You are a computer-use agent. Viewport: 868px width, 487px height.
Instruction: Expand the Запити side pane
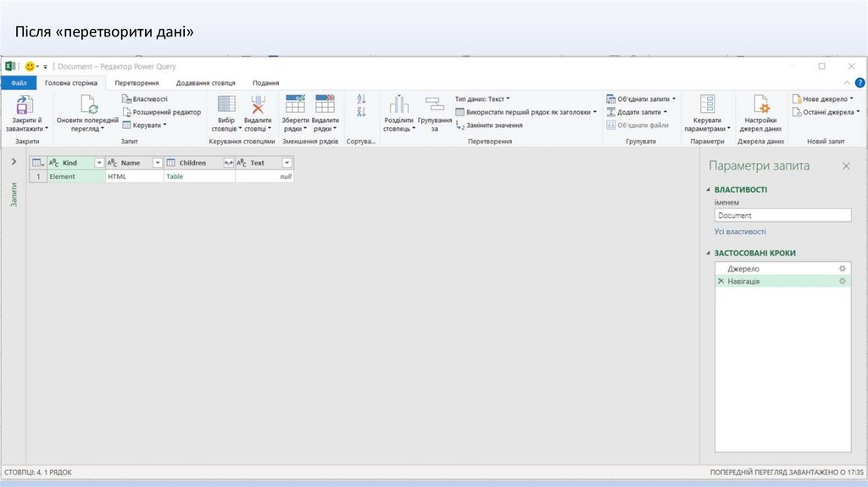[14, 162]
